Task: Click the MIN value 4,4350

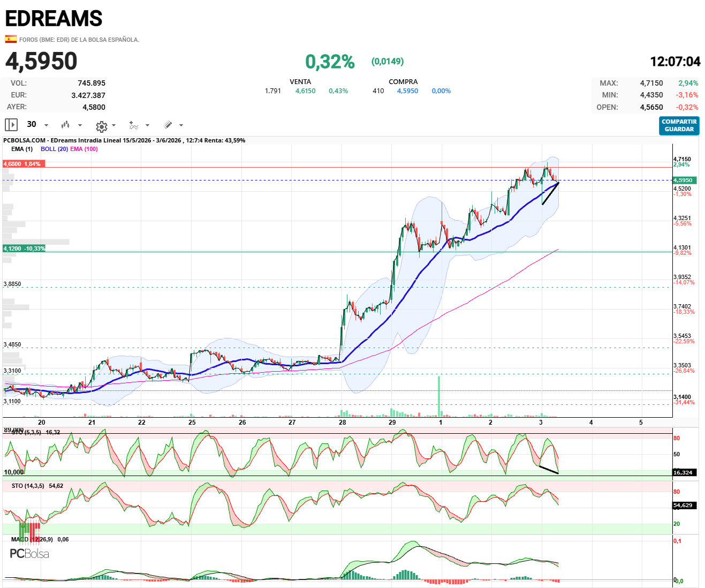Action: 651,95
